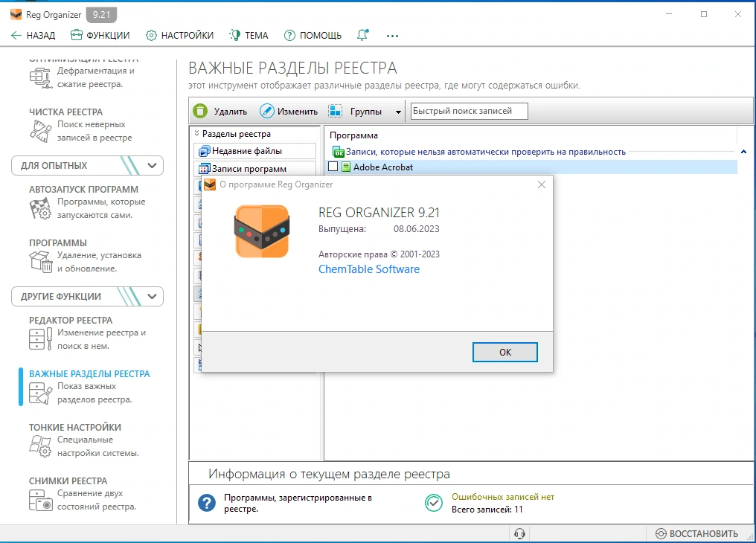Viewport: 756px width, 543px height.
Task: Click the Группы grid icon
Action: coord(336,111)
